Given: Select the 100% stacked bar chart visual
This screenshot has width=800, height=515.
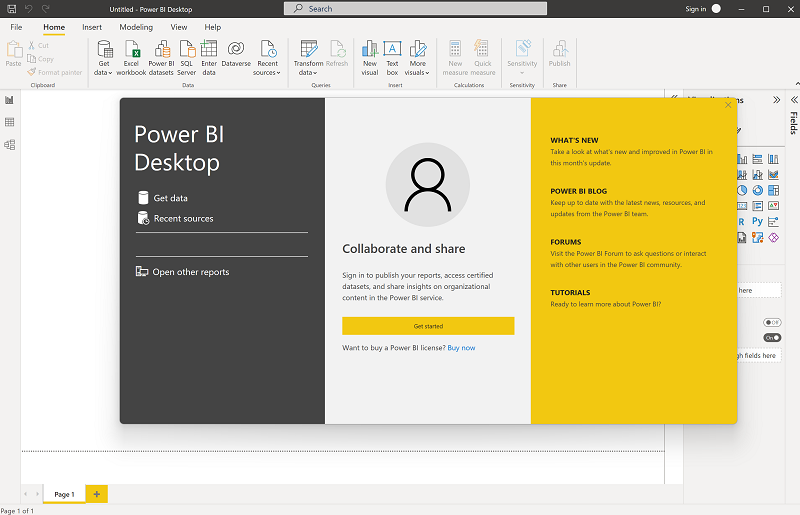Looking at the screenshot, I should click(x=758, y=159).
